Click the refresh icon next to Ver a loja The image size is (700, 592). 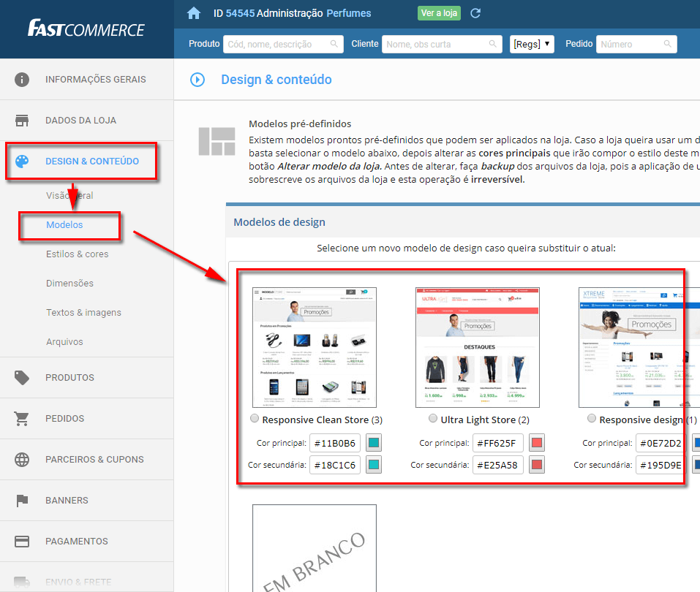pos(476,13)
